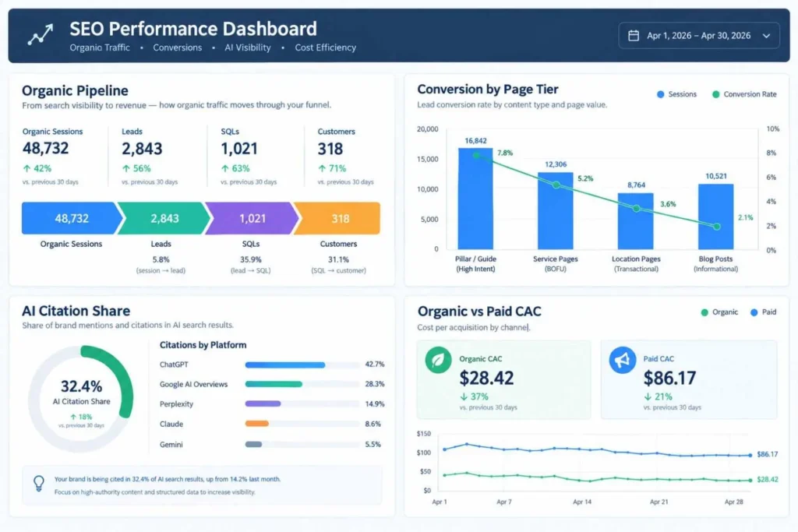Click the up arrow beside 71% Customers

(322, 168)
